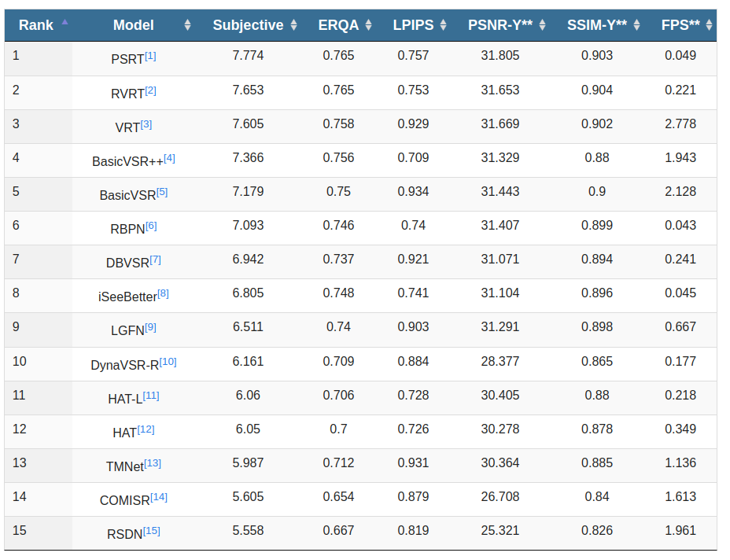730x560 pixels.
Task: Click SSIM-Y column sort arrows
Action: pos(637,25)
